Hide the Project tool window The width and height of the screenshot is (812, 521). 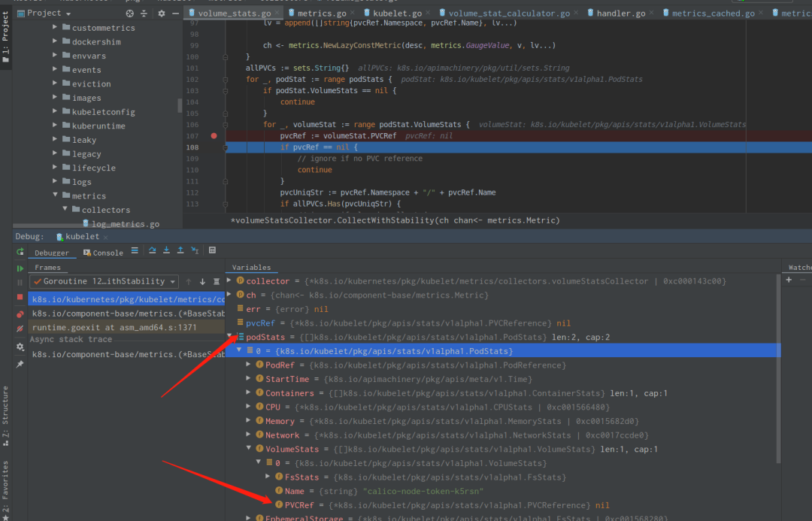[x=175, y=14]
